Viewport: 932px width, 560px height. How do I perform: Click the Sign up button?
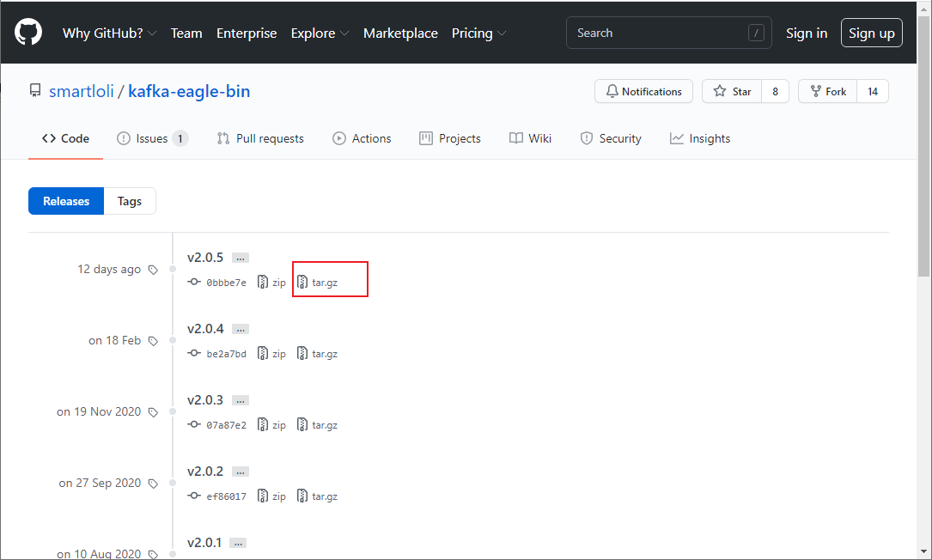point(871,33)
